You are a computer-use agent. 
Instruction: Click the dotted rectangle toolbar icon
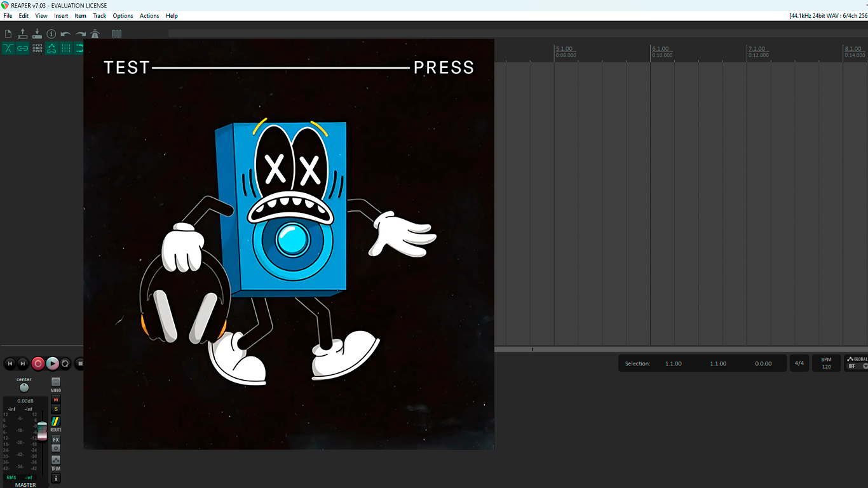pyautogui.click(x=116, y=34)
